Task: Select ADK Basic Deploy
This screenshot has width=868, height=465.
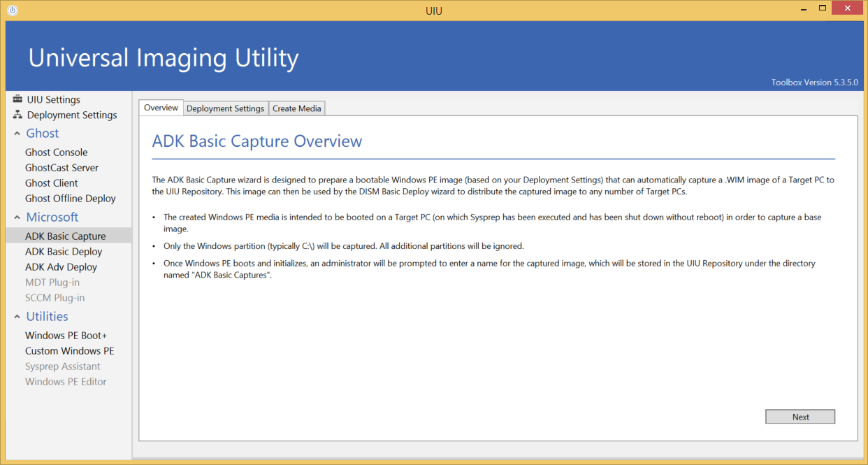Action: coord(64,252)
